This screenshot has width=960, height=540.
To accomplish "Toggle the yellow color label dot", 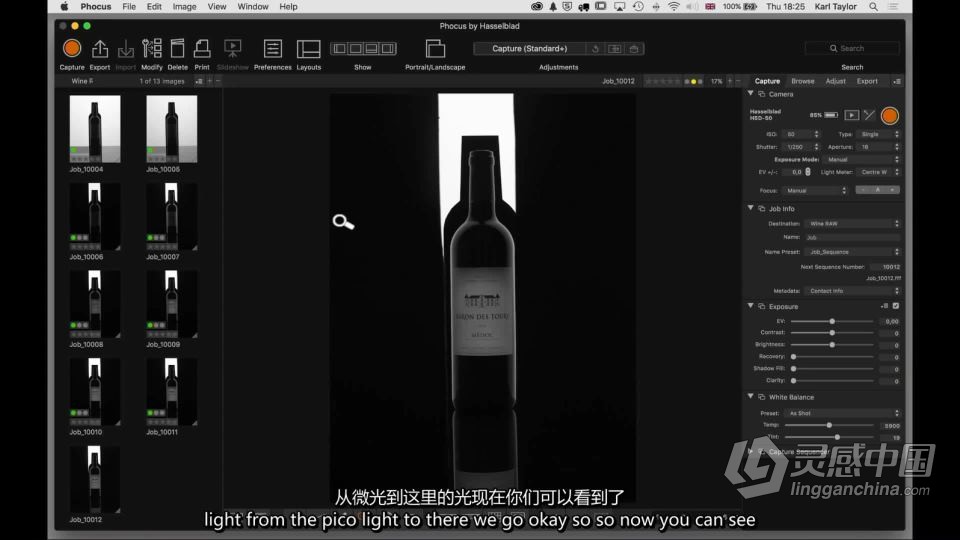I will point(693,81).
